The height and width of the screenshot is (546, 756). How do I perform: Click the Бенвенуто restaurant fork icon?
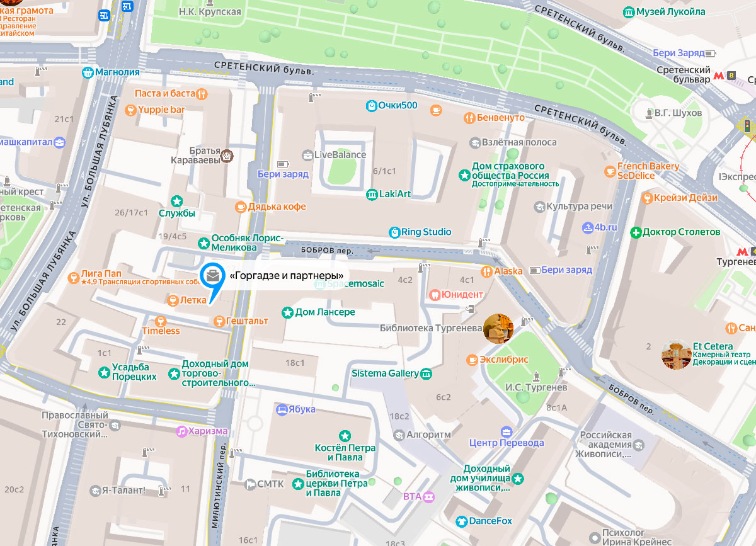469,118
